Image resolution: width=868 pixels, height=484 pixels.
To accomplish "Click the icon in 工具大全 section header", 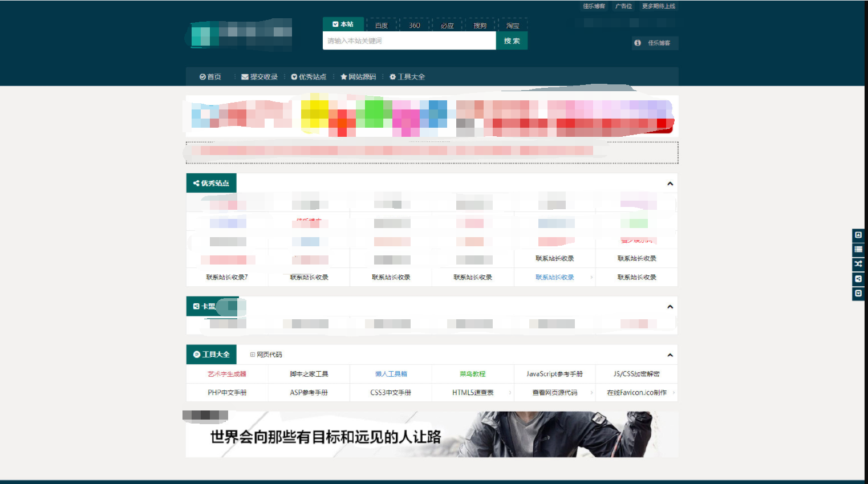I will tap(197, 355).
